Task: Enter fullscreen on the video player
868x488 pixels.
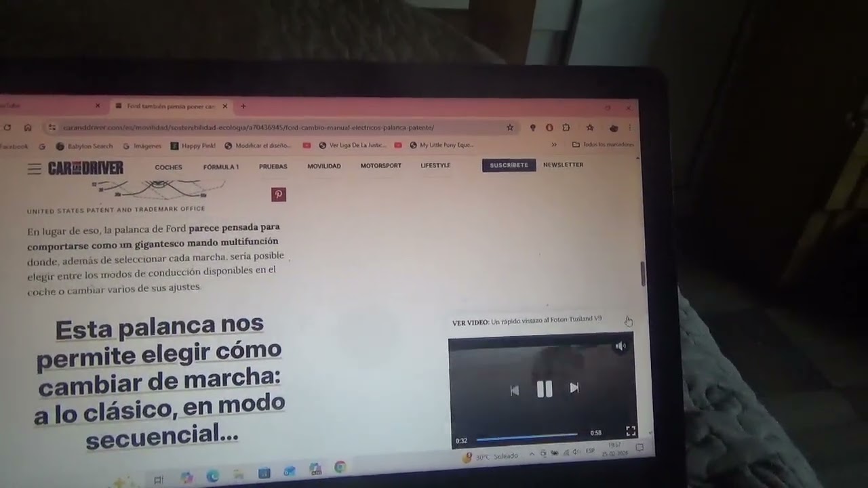Action: pos(631,431)
